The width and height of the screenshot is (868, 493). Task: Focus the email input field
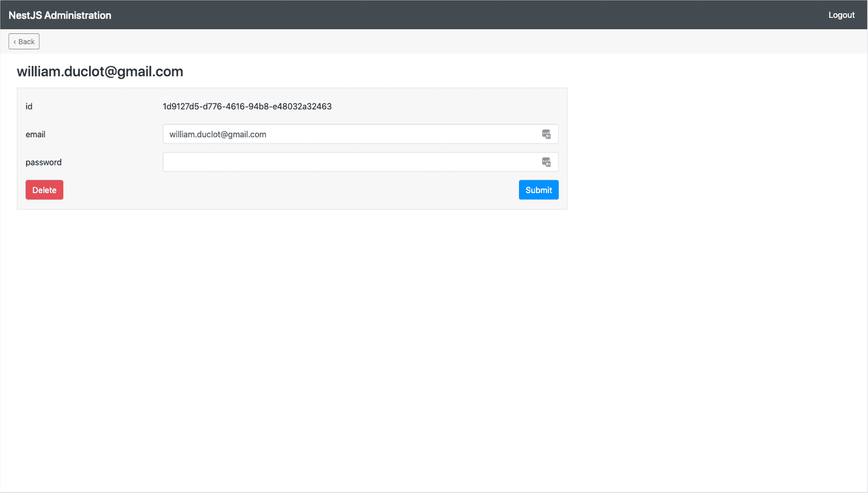point(361,134)
